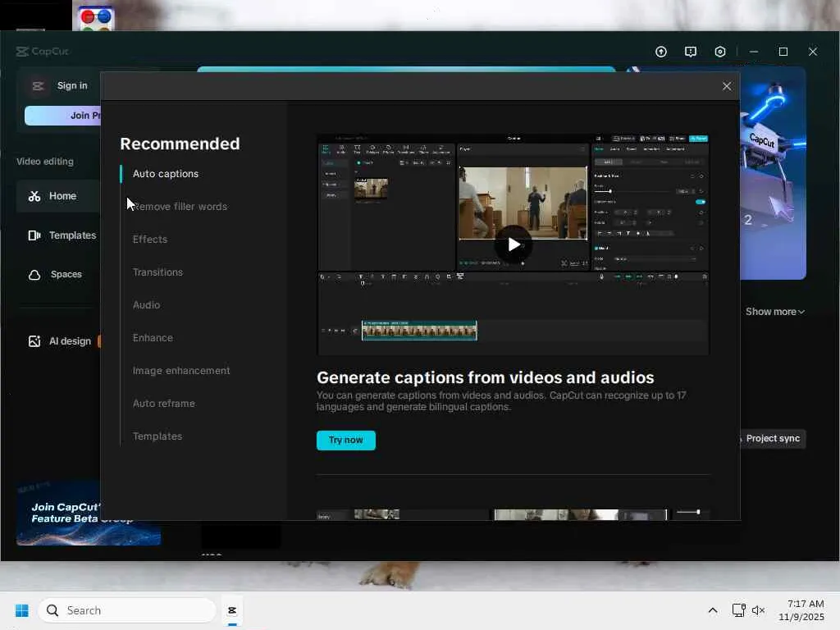Click the Try now button
Viewport: 840px width, 630px height.
point(346,440)
